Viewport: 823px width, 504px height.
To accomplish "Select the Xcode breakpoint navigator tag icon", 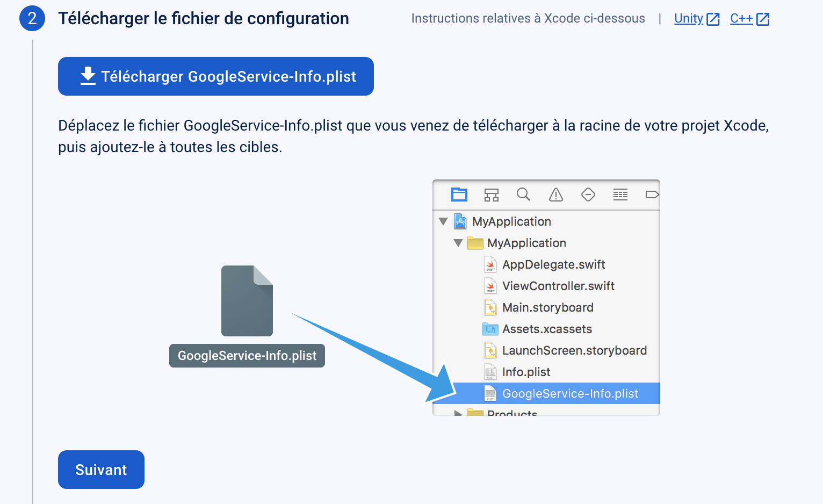I will pos(652,195).
